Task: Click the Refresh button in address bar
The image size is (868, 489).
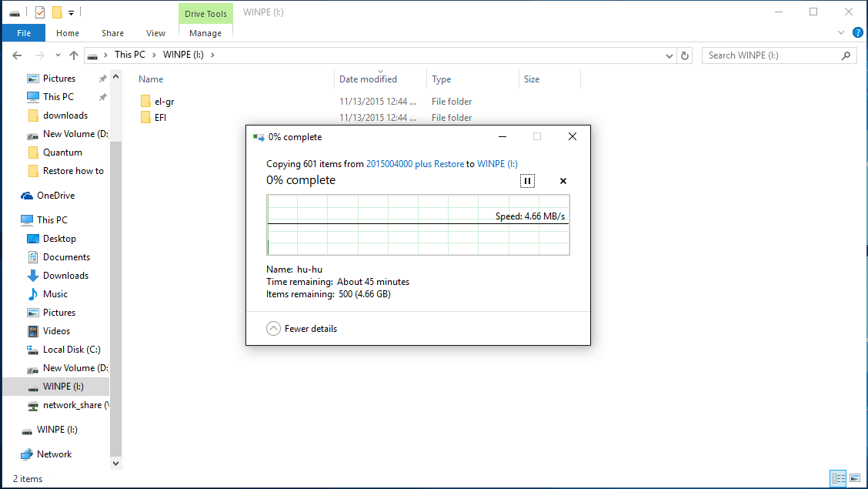Action: pos(685,55)
